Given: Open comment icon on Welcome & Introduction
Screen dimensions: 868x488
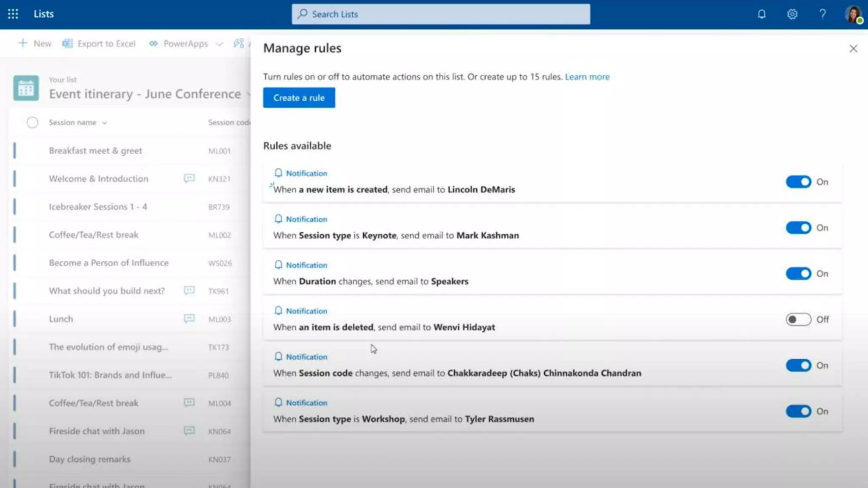Looking at the screenshot, I should 189,178.
